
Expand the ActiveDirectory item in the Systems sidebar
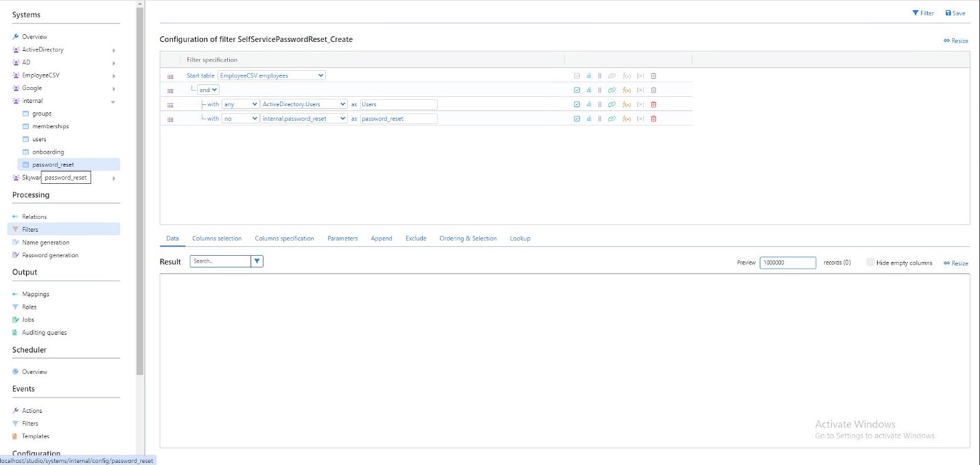point(114,49)
